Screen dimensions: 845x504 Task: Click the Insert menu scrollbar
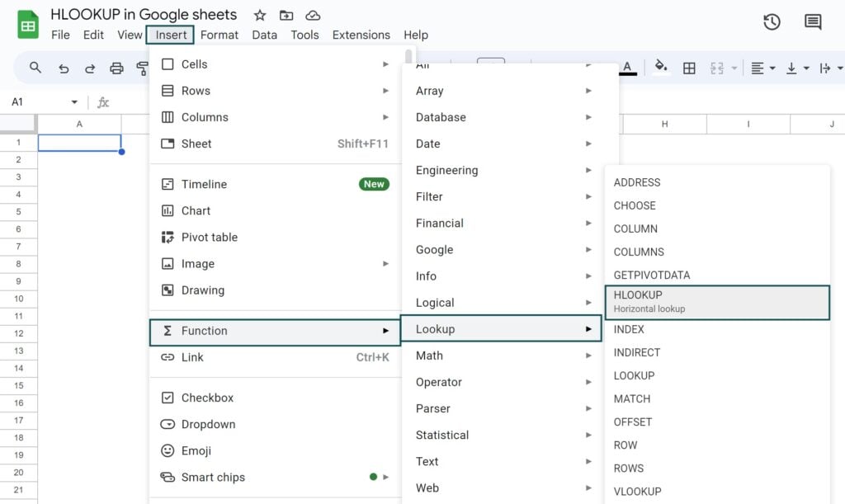click(408, 57)
